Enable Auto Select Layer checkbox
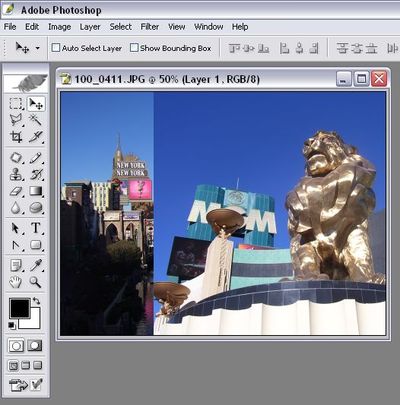Viewport: 400px width, 405px height. tap(55, 48)
